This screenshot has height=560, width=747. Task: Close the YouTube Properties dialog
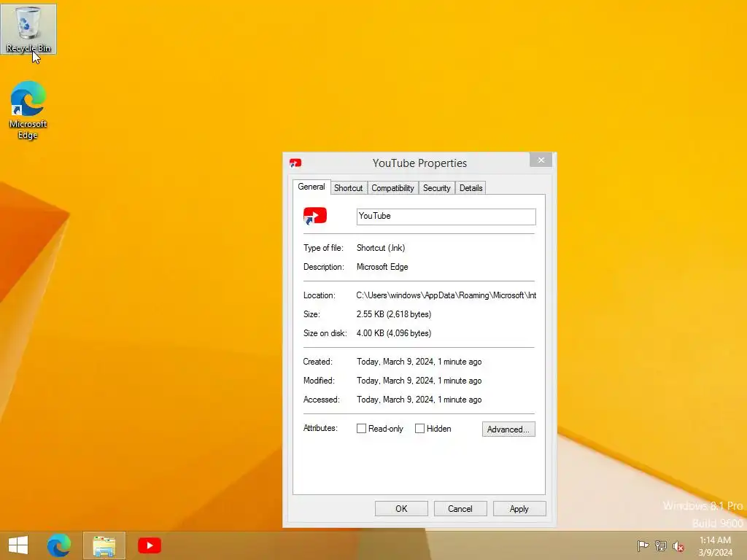coord(541,160)
